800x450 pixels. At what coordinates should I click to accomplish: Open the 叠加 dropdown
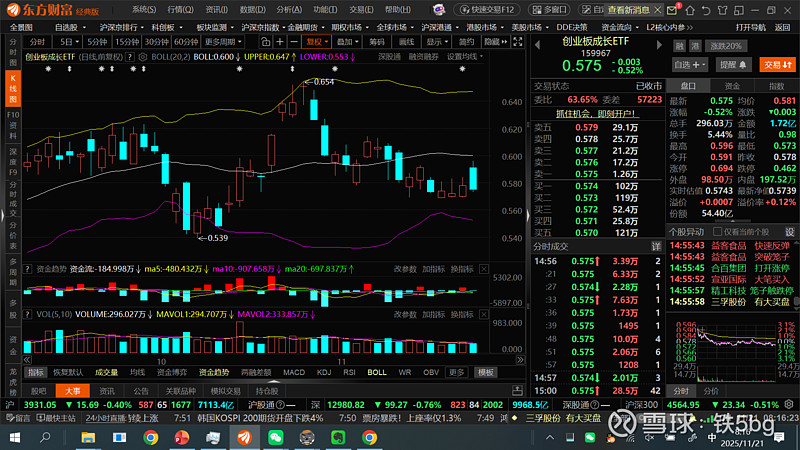point(347,42)
